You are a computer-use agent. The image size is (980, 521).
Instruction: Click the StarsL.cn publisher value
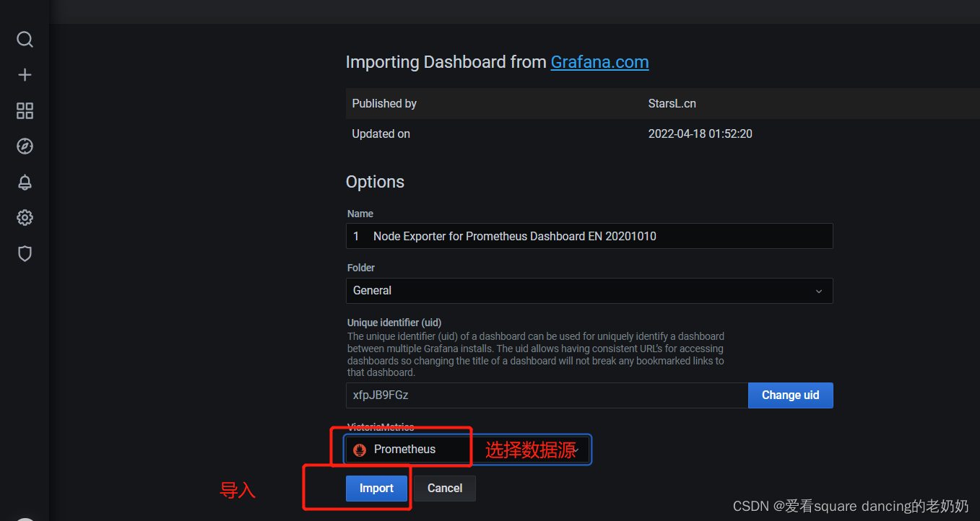[672, 103]
